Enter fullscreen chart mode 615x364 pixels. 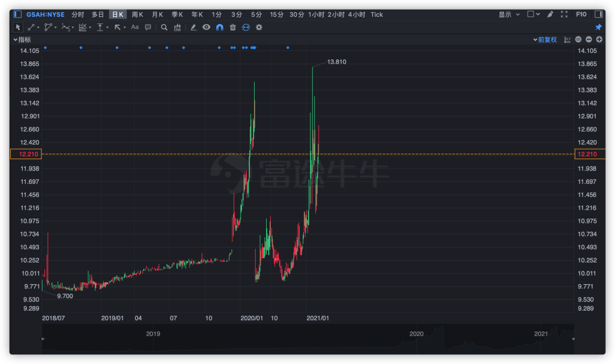[564, 14]
